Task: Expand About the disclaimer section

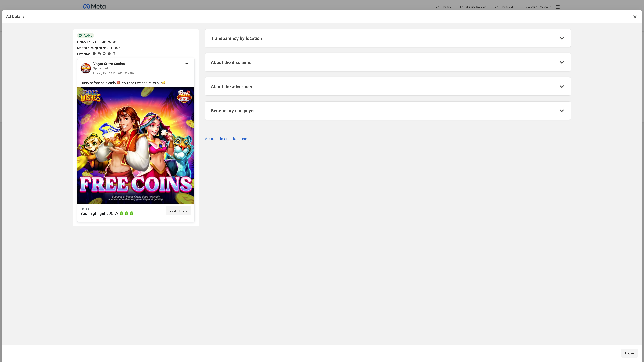Action: 388,62
